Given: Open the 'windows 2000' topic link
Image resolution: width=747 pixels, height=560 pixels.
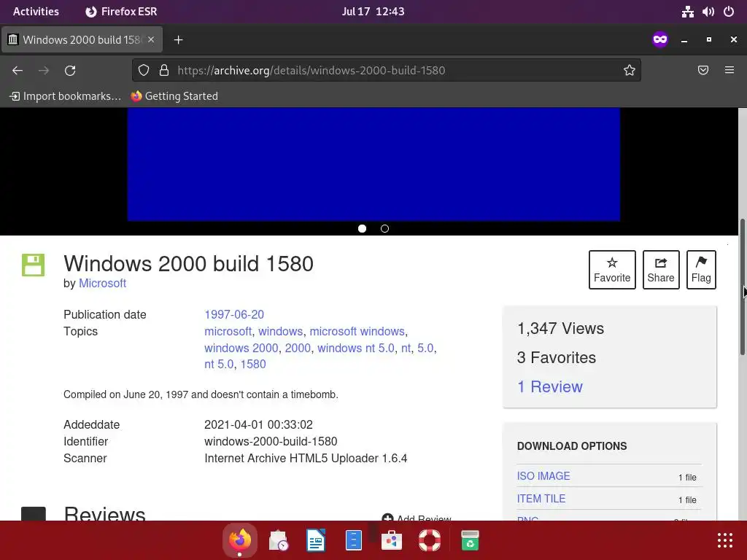Looking at the screenshot, I should pyautogui.click(x=241, y=348).
